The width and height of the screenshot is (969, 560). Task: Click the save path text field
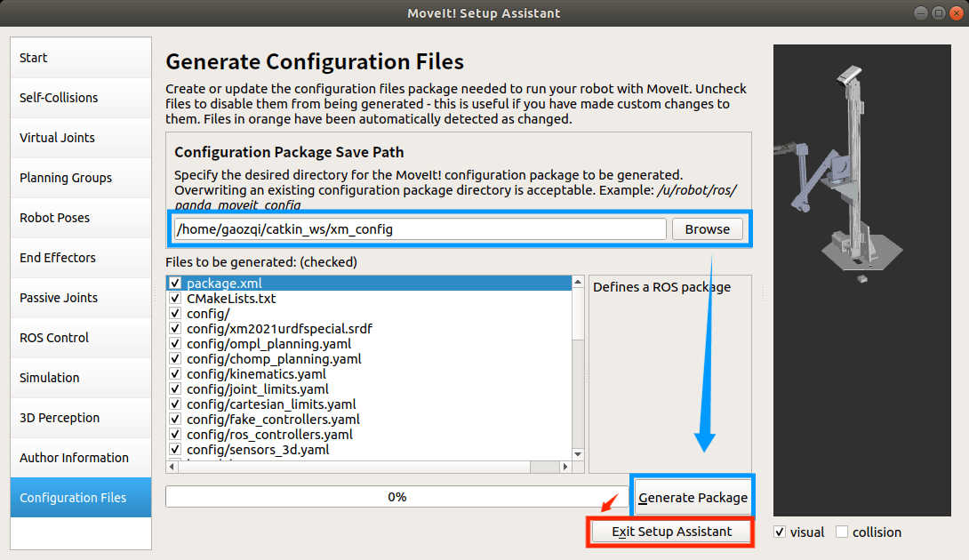tap(420, 229)
